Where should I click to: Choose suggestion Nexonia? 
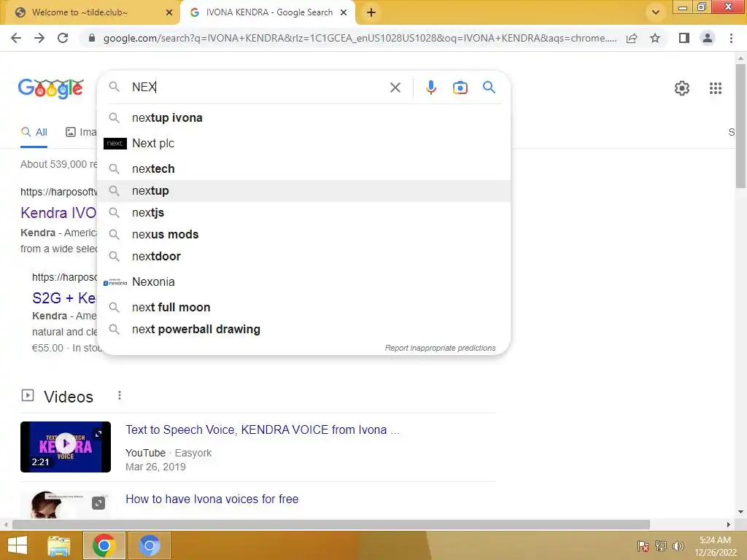[303, 282]
